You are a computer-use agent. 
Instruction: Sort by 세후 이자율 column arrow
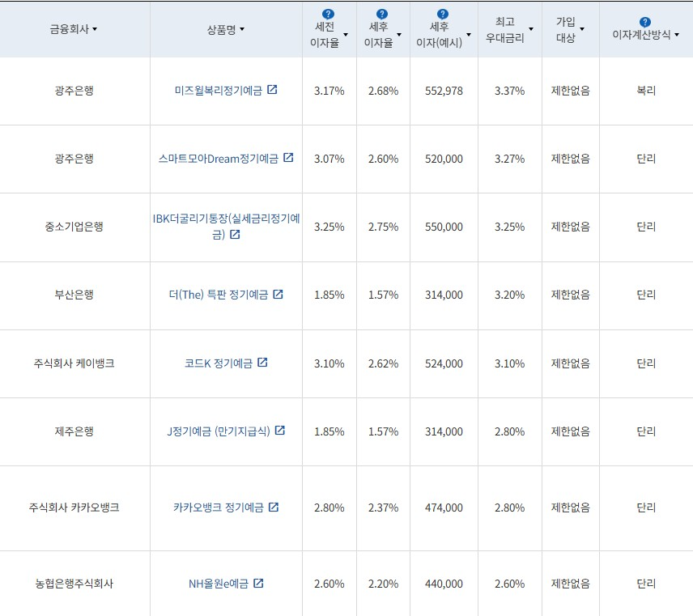[399, 35]
